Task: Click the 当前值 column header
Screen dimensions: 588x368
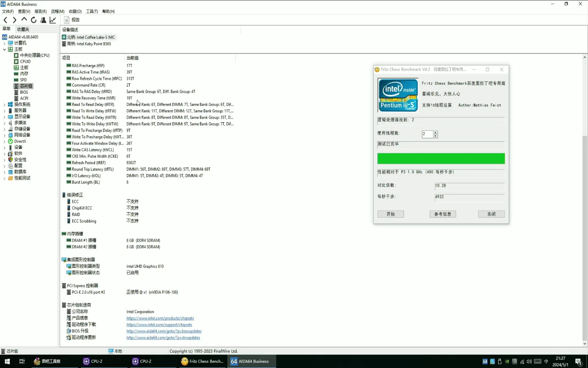Action: click(180, 58)
